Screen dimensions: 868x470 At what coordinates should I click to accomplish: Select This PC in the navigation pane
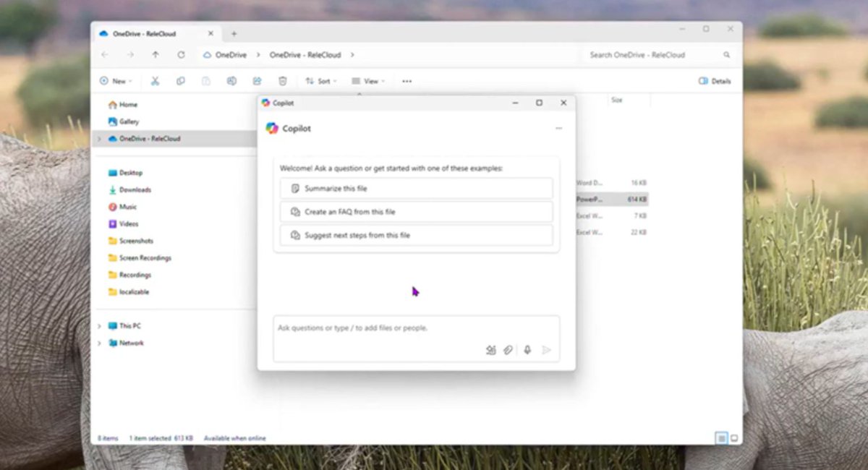124,326
